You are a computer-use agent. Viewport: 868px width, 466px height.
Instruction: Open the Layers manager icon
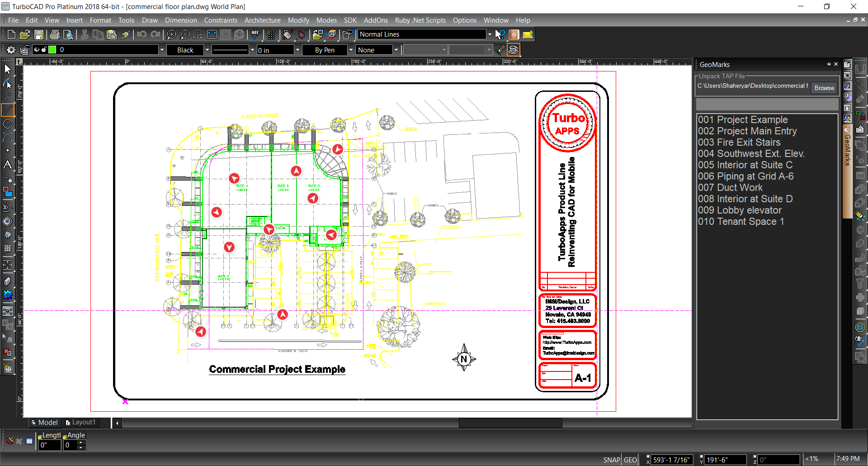point(25,50)
